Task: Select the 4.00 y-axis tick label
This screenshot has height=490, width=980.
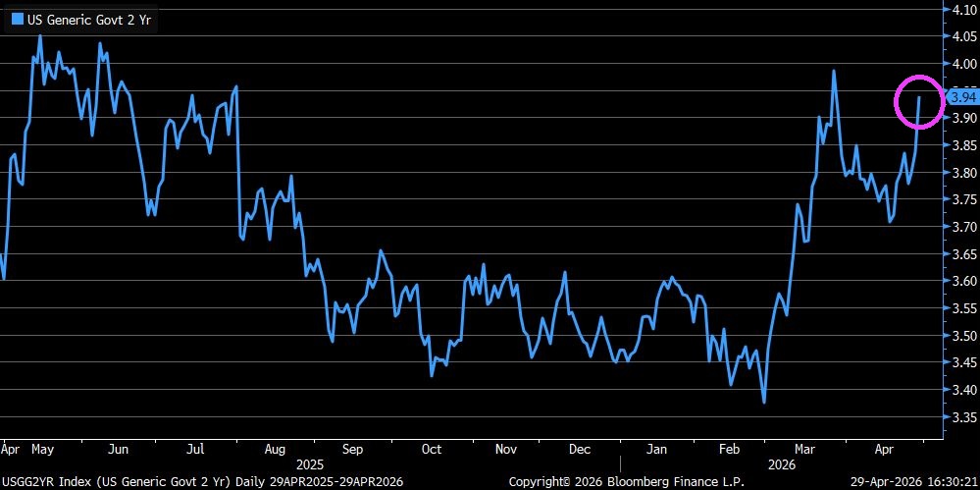Action: [x=963, y=64]
